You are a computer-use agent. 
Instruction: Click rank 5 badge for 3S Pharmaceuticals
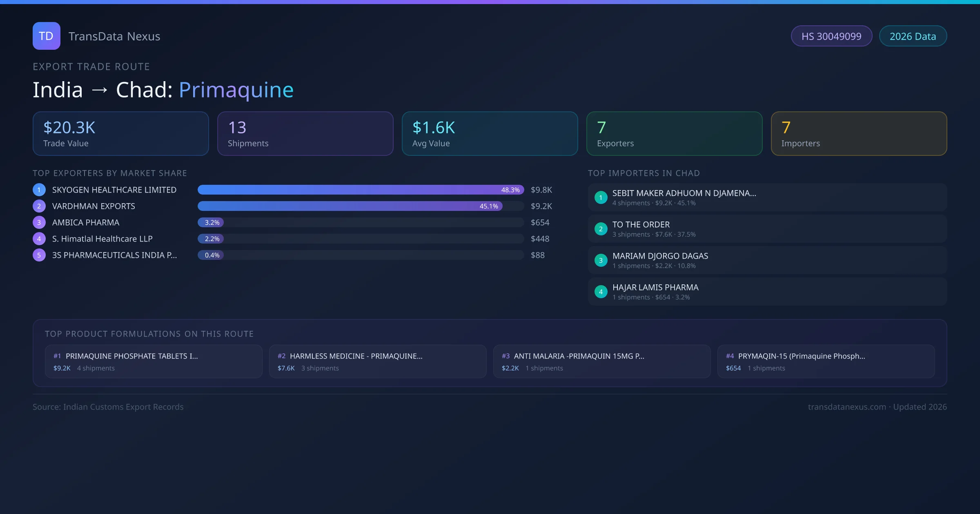coord(39,255)
